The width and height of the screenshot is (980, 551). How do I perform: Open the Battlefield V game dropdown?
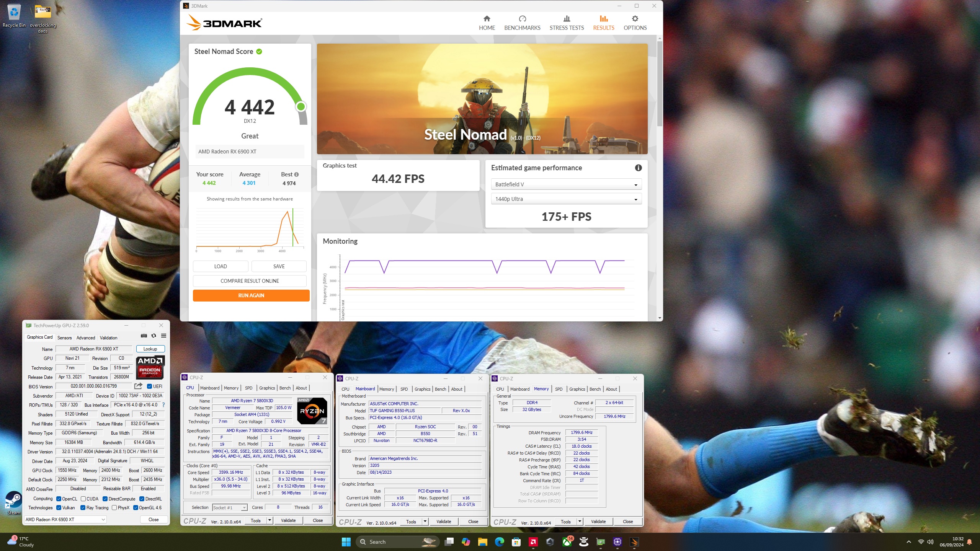(x=566, y=184)
